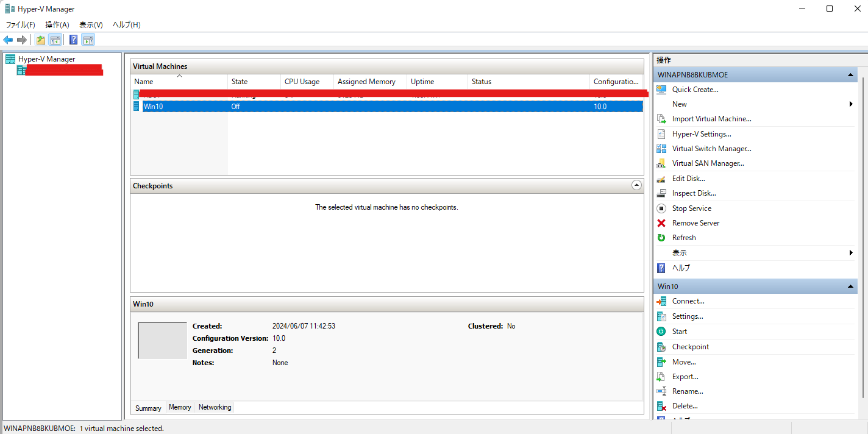Click the green Refresh icon
868x434 pixels.
coord(661,238)
